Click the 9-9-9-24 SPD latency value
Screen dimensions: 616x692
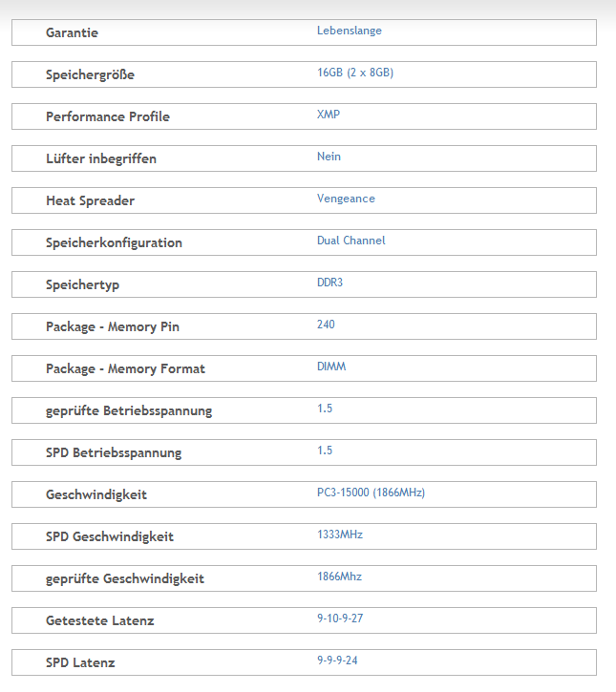pos(337,661)
